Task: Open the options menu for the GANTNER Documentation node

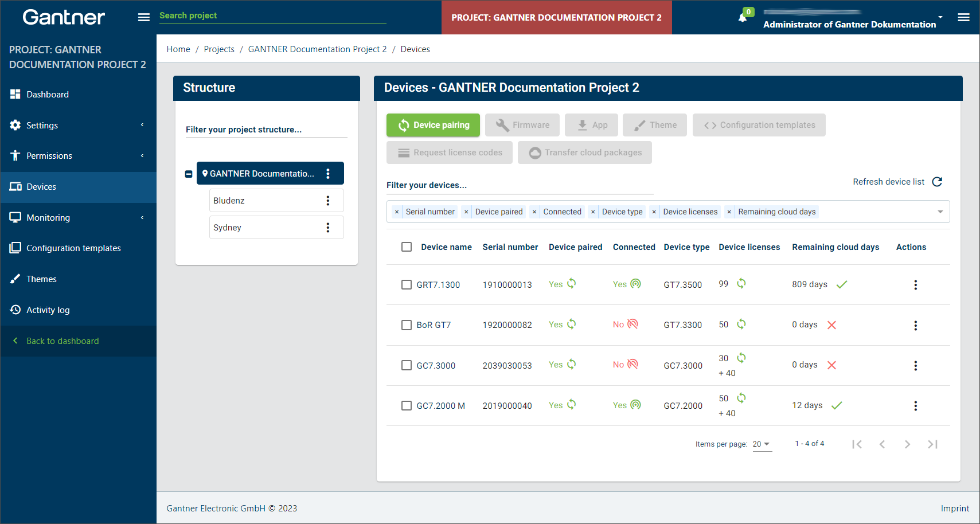Action: point(328,174)
